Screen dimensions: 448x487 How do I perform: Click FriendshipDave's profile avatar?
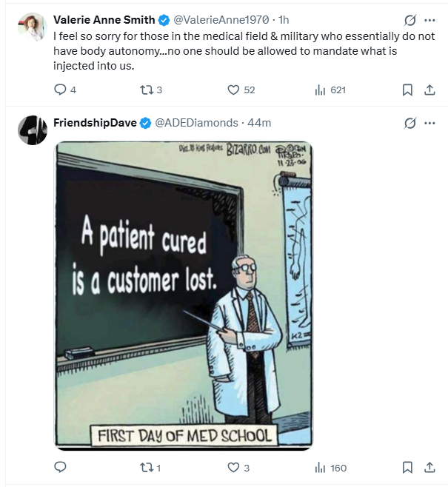click(33, 130)
